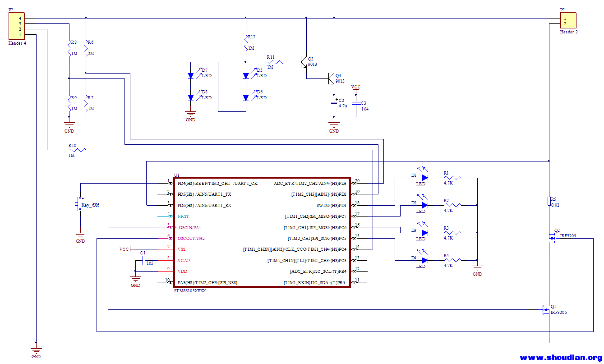Select transistor Q4 9013 symbol

(332, 78)
